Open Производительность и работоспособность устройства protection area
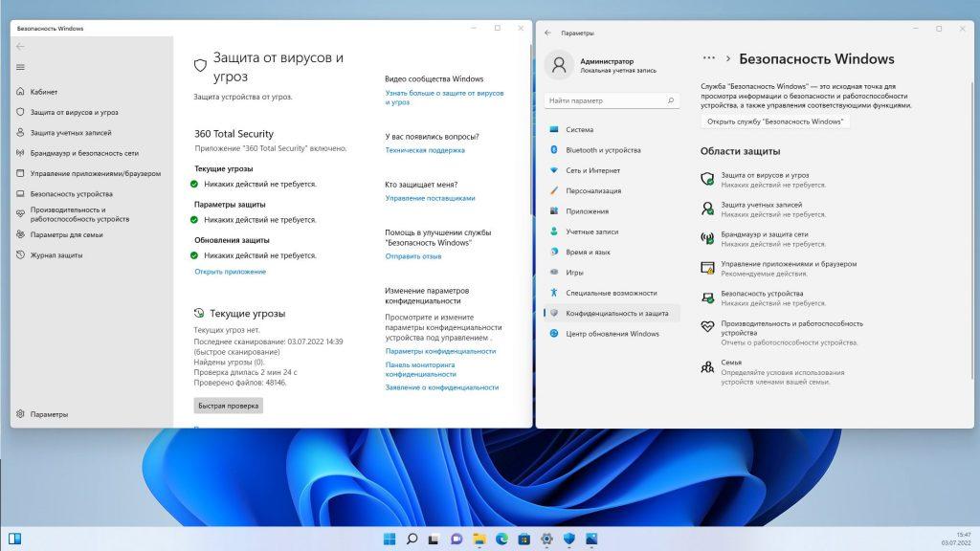 point(783,333)
